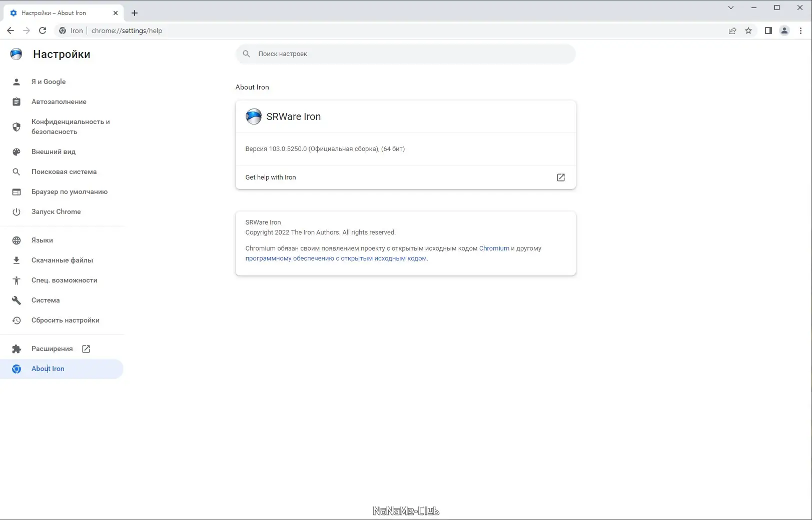This screenshot has height=520, width=812.
Task: Click the 'Copyright 2022 The Iron Authors' text
Action: pyautogui.click(x=293, y=232)
